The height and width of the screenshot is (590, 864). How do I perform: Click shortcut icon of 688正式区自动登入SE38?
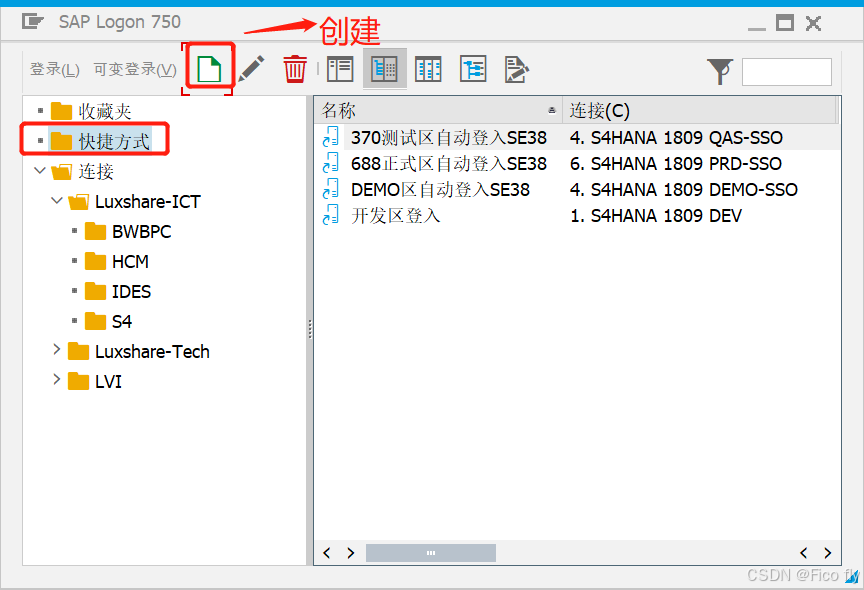331,163
